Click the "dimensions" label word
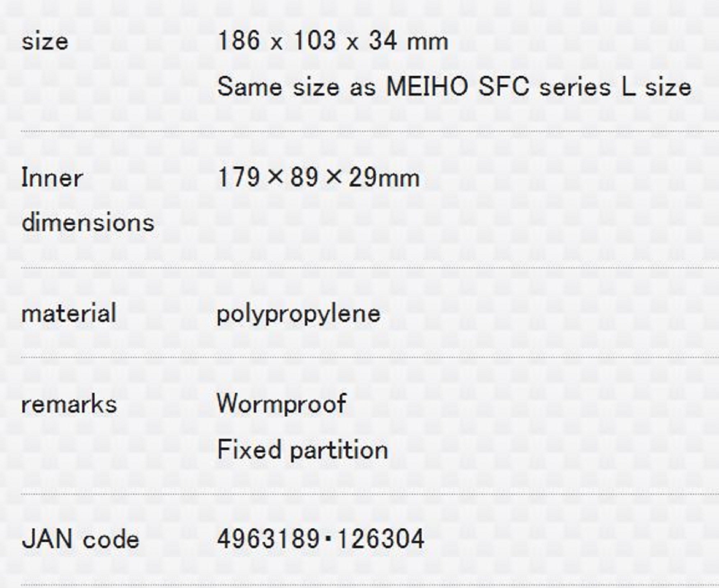Image resolution: width=719 pixels, height=588 pixels. click(88, 222)
